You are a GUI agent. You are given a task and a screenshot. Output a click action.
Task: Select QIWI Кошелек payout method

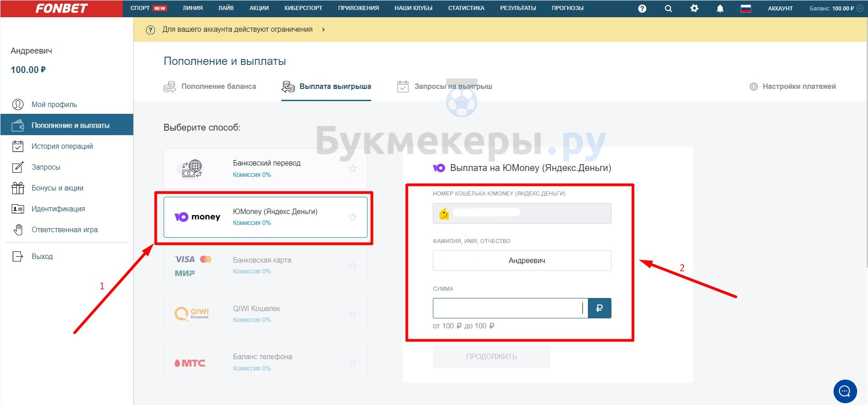[266, 314]
